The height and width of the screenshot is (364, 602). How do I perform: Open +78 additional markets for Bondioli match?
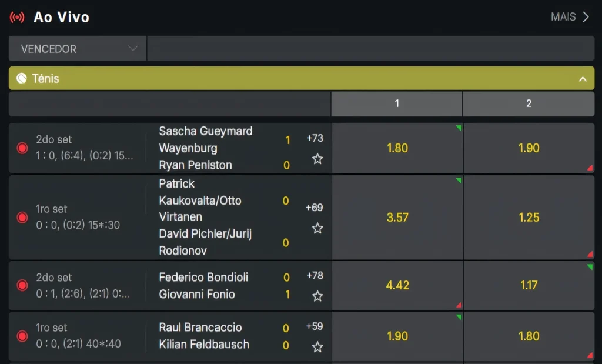click(315, 275)
